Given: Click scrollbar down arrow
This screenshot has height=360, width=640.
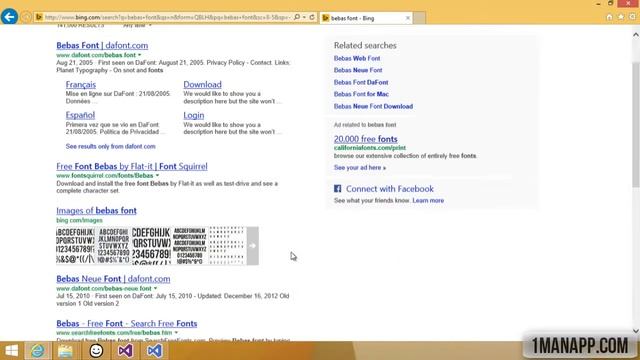Looking at the screenshot, I should tap(636, 331).
